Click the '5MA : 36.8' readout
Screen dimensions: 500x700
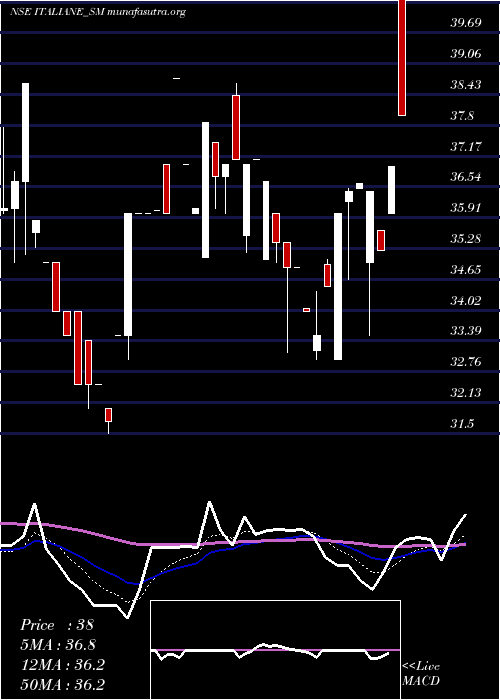pos(58,644)
